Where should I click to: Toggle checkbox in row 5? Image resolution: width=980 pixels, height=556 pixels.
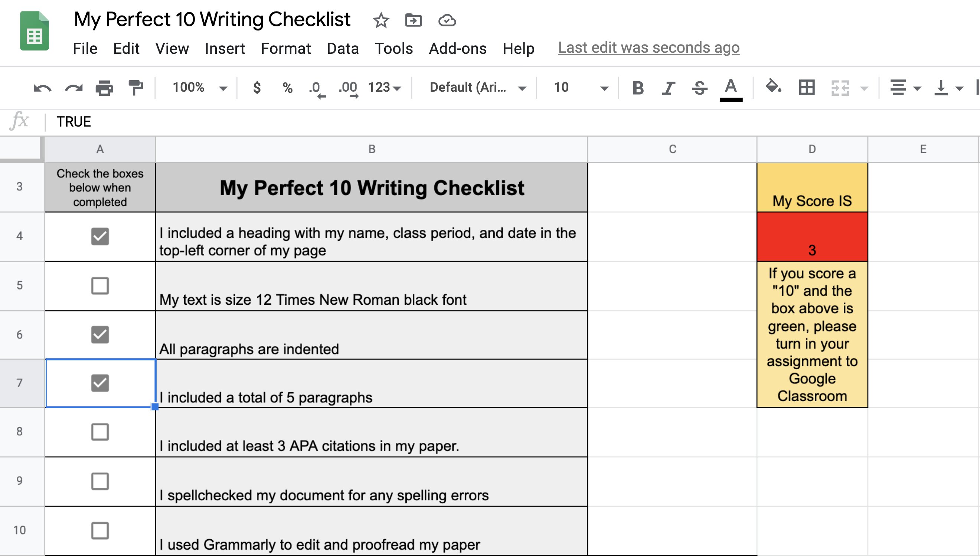[99, 285]
